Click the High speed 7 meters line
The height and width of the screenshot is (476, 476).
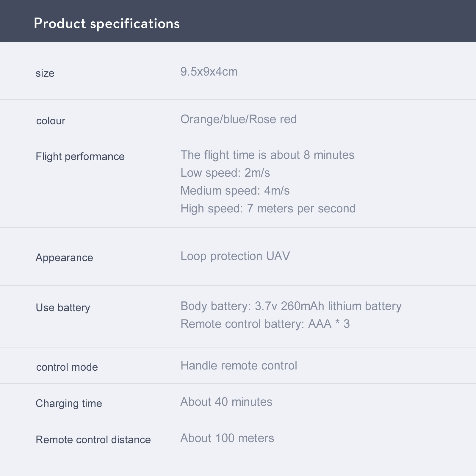pyautogui.click(x=268, y=209)
